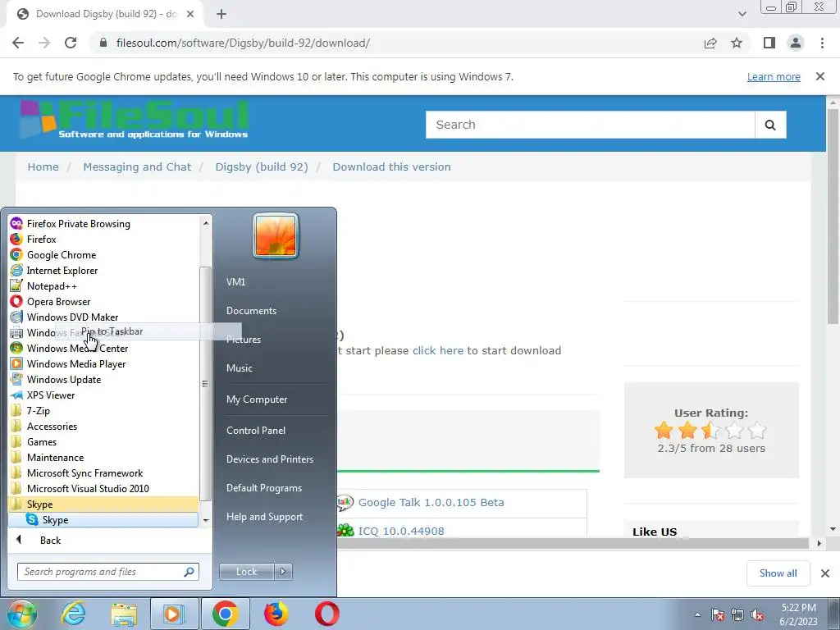The height and width of the screenshot is (630, 840).
Task: Open Windows Explorer from the taskbar
Action: (x=124, y=614)
